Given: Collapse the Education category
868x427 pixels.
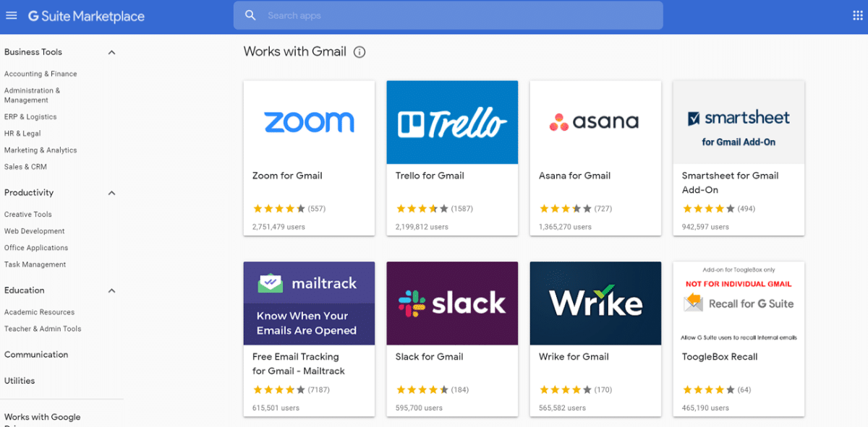Looking at the screenshot, I should coord(111,290).
